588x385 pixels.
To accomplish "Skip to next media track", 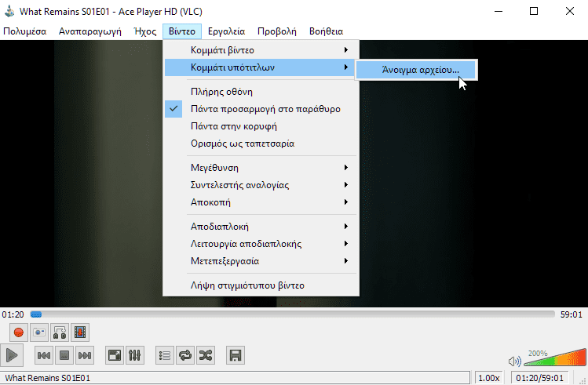I will pyautogui.click(x=84, y=355).
